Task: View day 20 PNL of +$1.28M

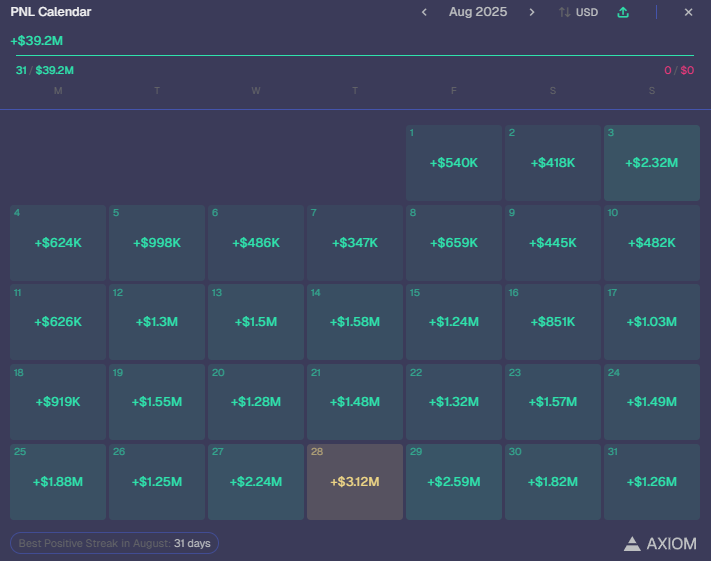Action: pyautogui.click(x=256, y=402)
